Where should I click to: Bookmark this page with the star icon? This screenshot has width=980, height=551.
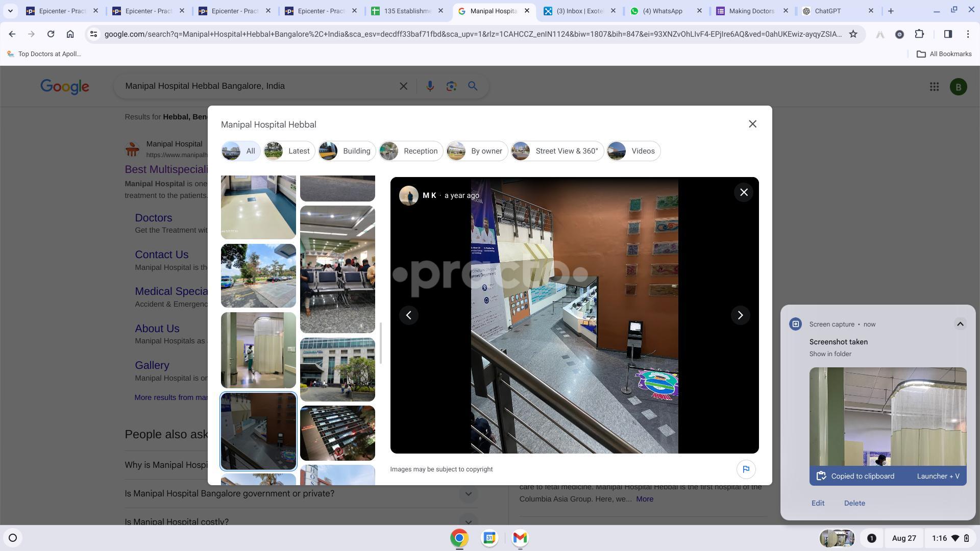point(853,34)
